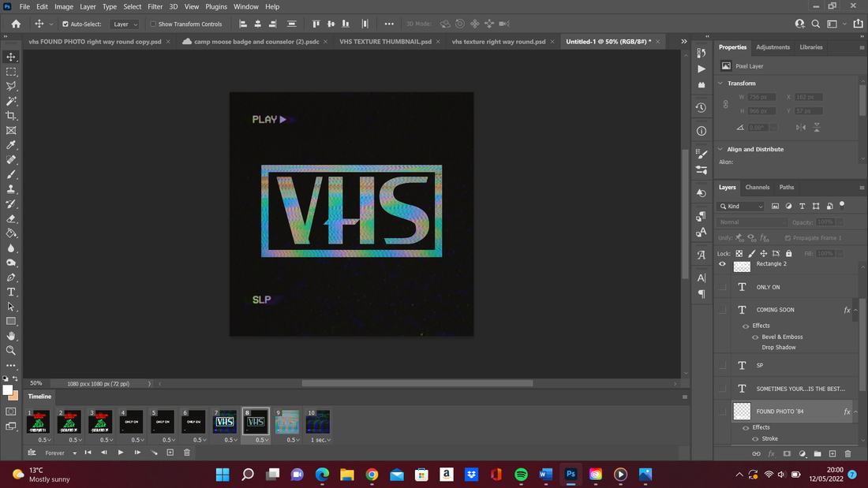Select the Hand tool
This screenshot has width=868, height=488.
(11, 336)
